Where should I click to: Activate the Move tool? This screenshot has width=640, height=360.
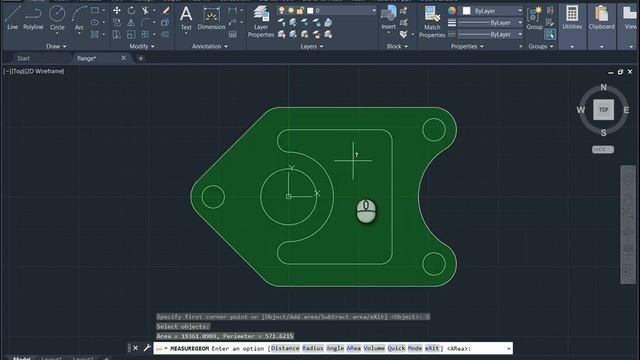coord(117,10)
